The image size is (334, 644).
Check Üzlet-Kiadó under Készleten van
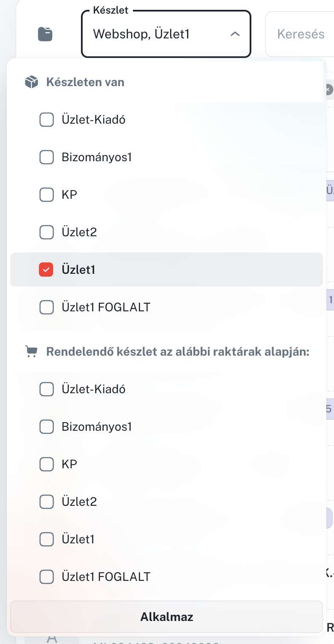46,120
